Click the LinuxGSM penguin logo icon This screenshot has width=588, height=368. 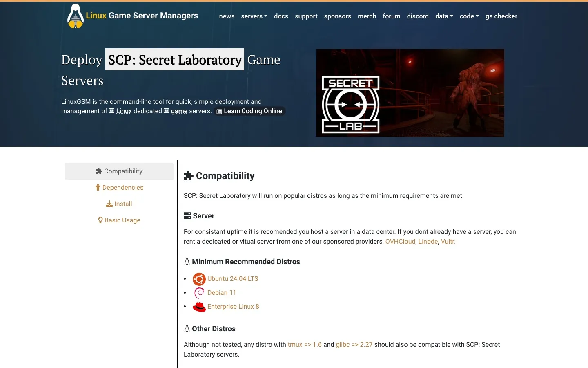[76, 16]
